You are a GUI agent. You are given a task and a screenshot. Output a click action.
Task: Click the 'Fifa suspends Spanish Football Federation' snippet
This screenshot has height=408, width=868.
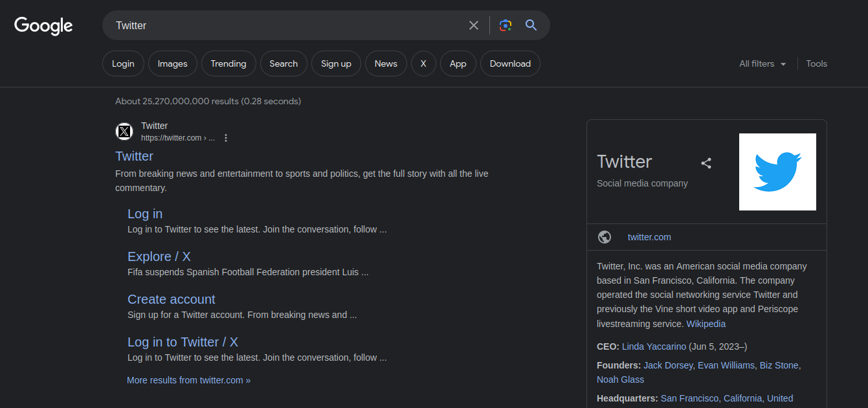click(248, 272)
